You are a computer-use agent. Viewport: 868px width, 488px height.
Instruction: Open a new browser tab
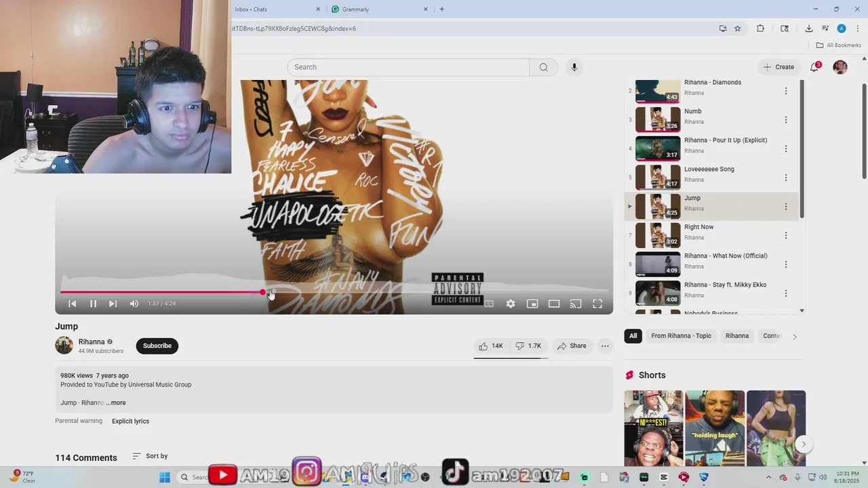tap(442, 9)
